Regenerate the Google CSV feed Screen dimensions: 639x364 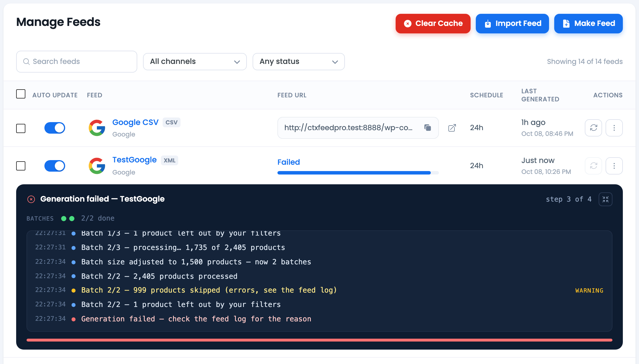click(x=593, y=128)
